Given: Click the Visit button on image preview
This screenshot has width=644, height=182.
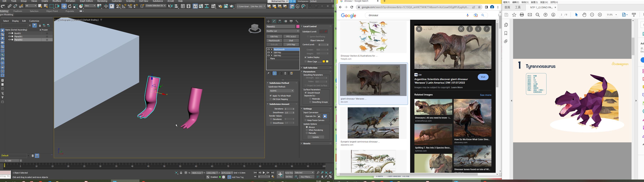Looking at the screenshot, I should coord(483,77).
